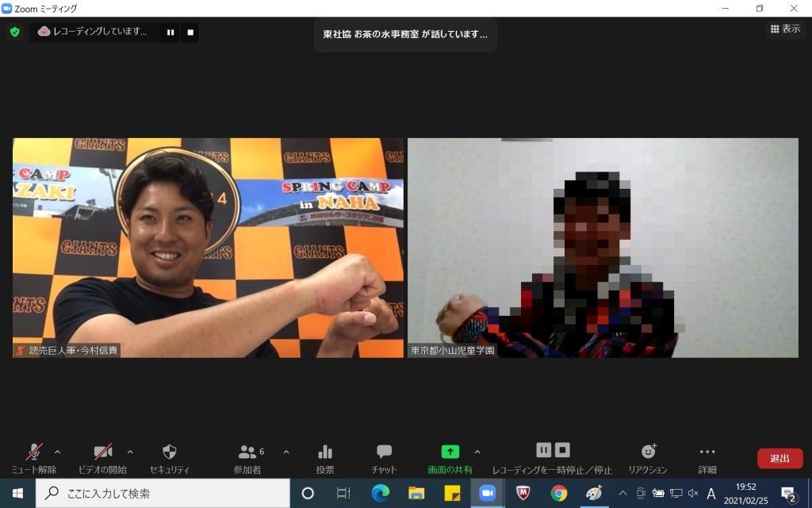The height and width of the screenshot is (508, 812).
Task: Open the Participants panel
Action: tap(248, 457)
